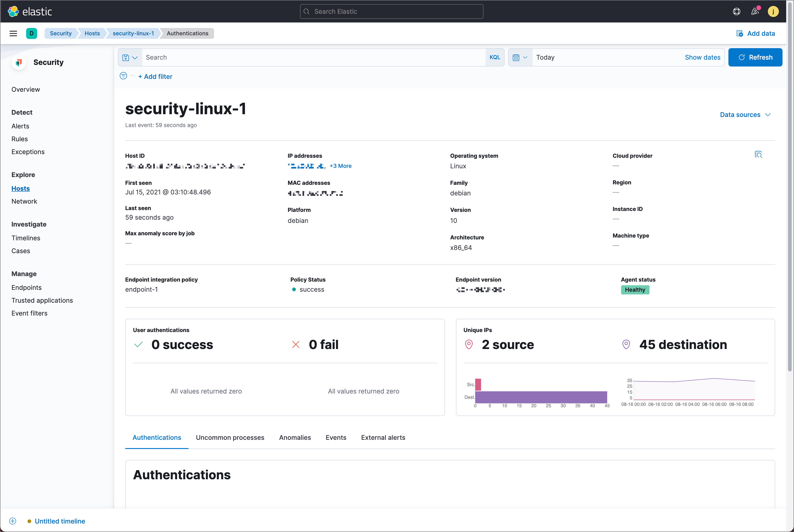Click the user avatar 'j'
The height and width of the screenshot is (532, 794).
point(773,11)
